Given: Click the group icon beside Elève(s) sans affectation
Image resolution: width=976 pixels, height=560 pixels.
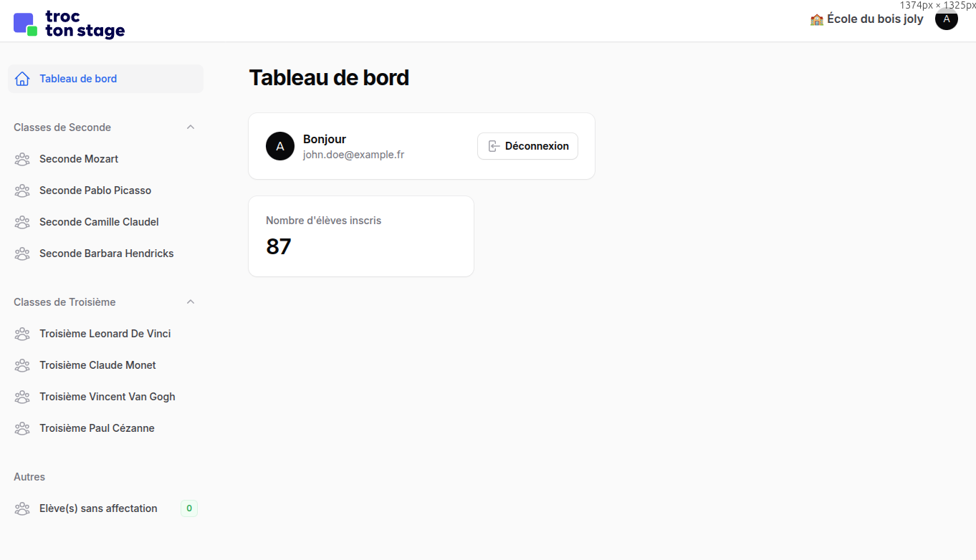Looking at the screenshot, I should (22, 508).
